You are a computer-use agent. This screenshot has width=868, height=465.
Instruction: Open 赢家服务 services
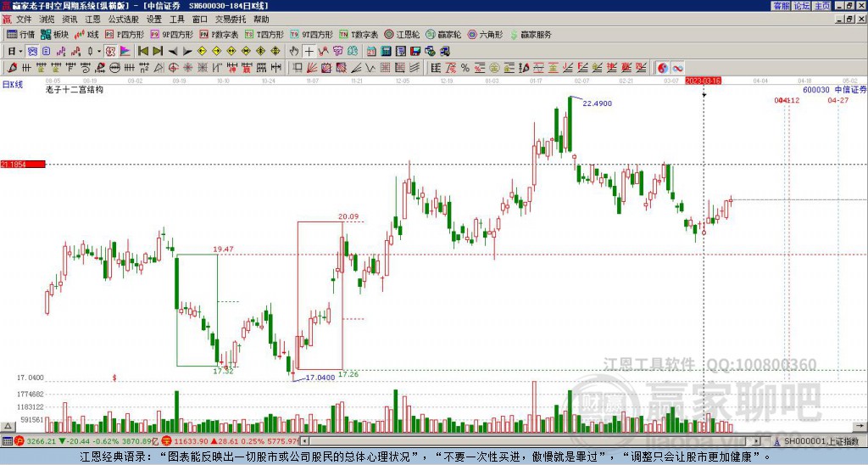[x=531, y=34]
